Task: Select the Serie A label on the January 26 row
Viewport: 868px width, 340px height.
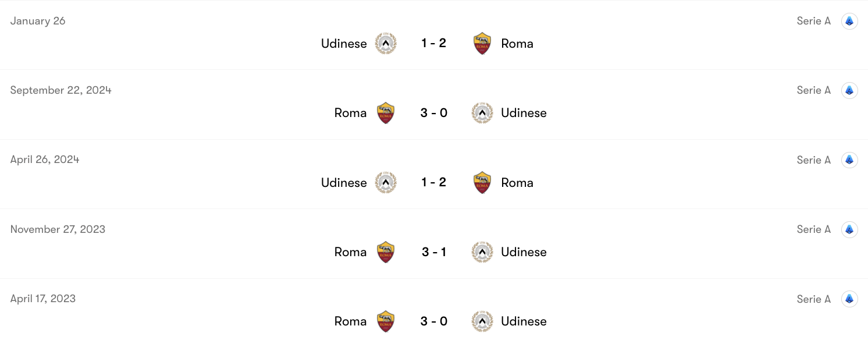Action: coord(813,21)
